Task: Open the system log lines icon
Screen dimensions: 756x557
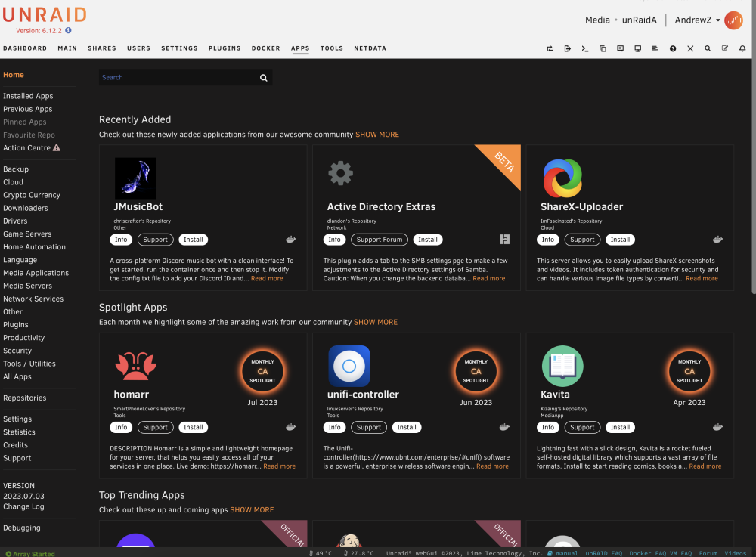Action: pos(655,48)
